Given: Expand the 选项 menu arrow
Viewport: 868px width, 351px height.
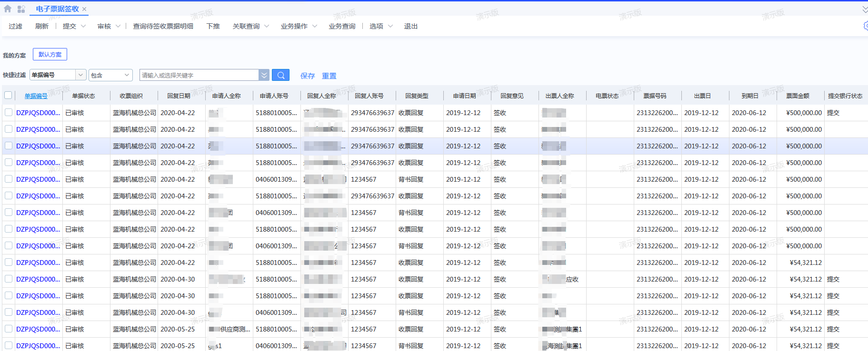Looking at the screenshot, I should click(390, 26).
